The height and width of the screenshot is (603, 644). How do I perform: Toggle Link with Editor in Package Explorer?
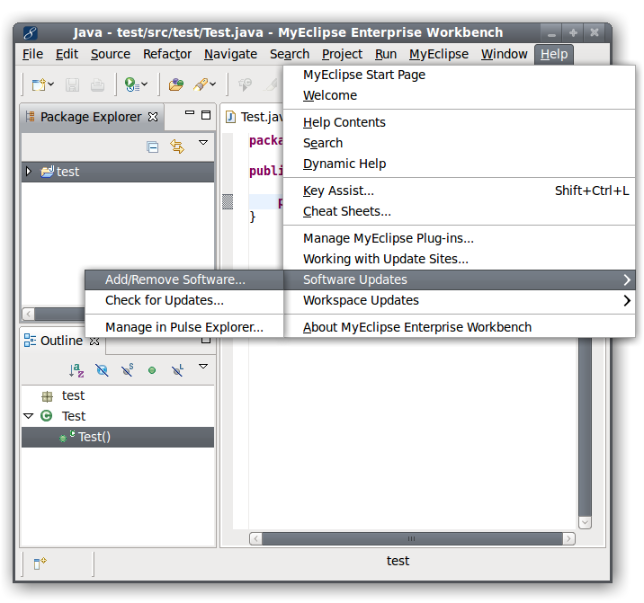(177, 147)
